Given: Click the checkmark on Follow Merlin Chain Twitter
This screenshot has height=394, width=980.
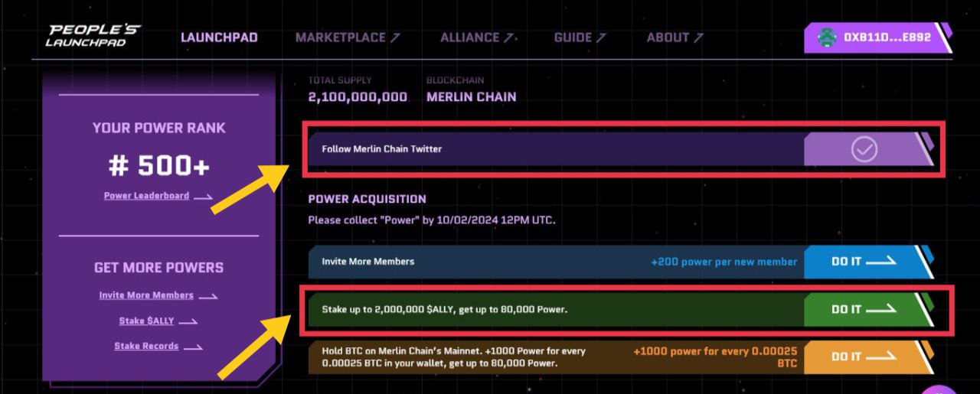Looking at the screenshot, I should [864, 149].
